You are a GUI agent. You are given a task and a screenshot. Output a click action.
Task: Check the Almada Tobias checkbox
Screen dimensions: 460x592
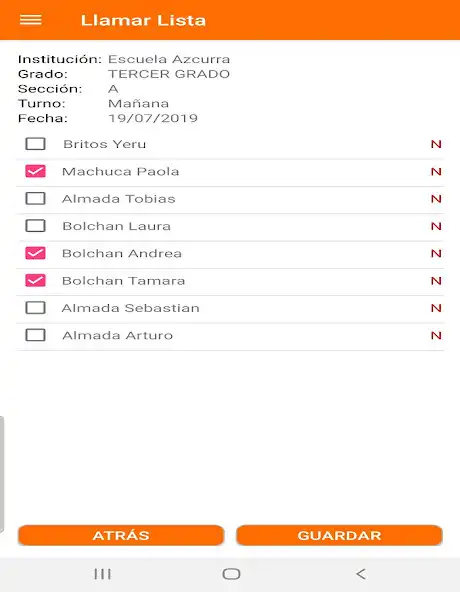tap(36, 199)
